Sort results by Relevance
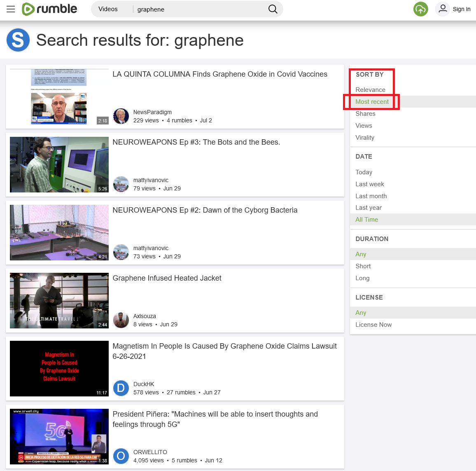Screen dimensions: 476x471 370,90
